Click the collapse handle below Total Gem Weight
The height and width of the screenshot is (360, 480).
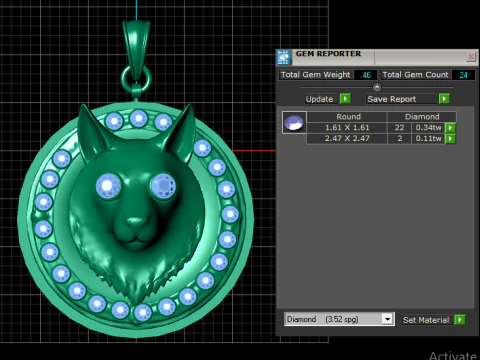click(x=377, y=87)
